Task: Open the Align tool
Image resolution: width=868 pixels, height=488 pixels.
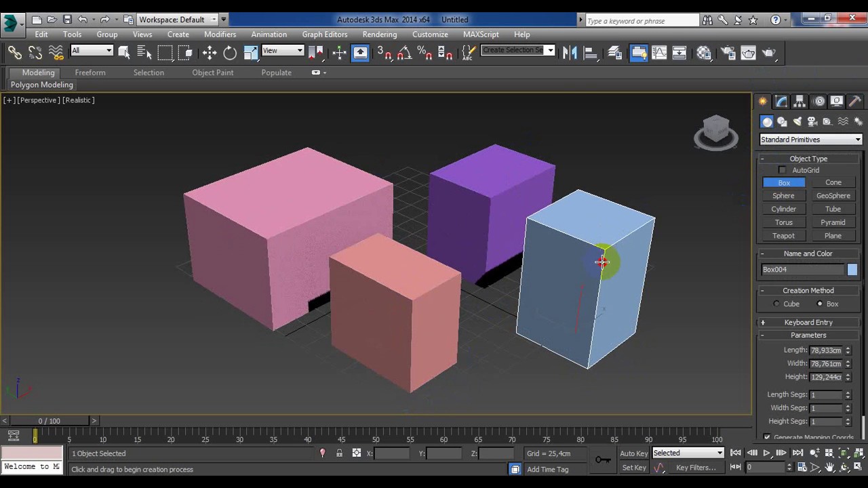Action: coord(590,52)
